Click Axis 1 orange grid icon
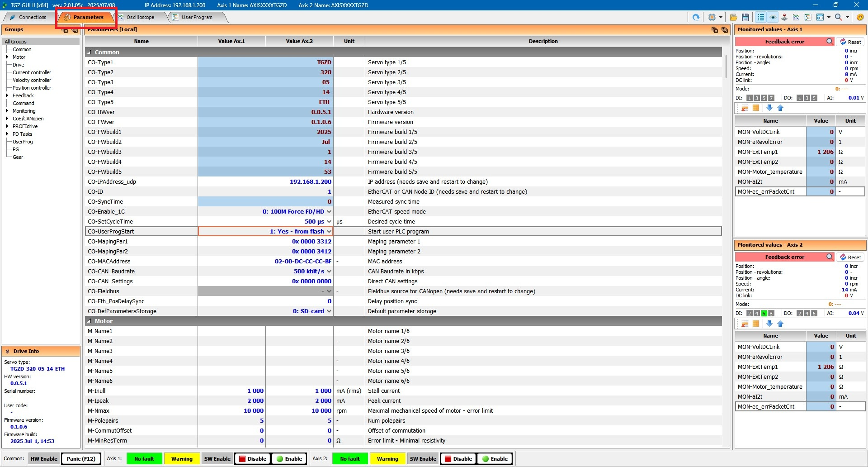Image resolution: width=868 pixels, height=467 pixels. tap(756, 108)
